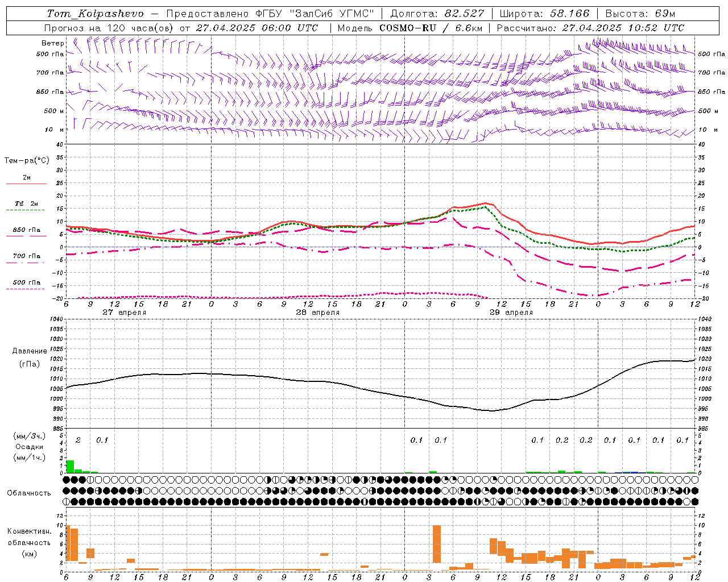Click the right 850 гПа wind level label
This screenshot has width=728, height=582.
[712, 92]
